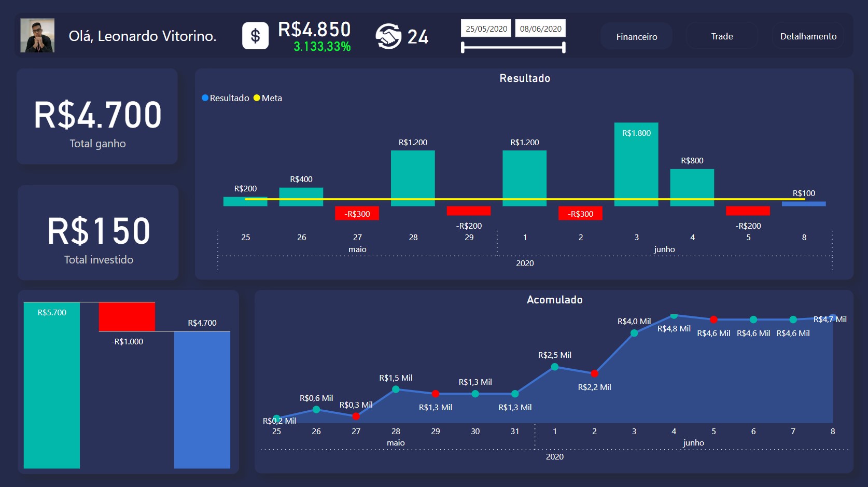Viewport: 868px width, 487px height.
Task: Select the R$400 bar for May 26
Action: pos(301,197)
